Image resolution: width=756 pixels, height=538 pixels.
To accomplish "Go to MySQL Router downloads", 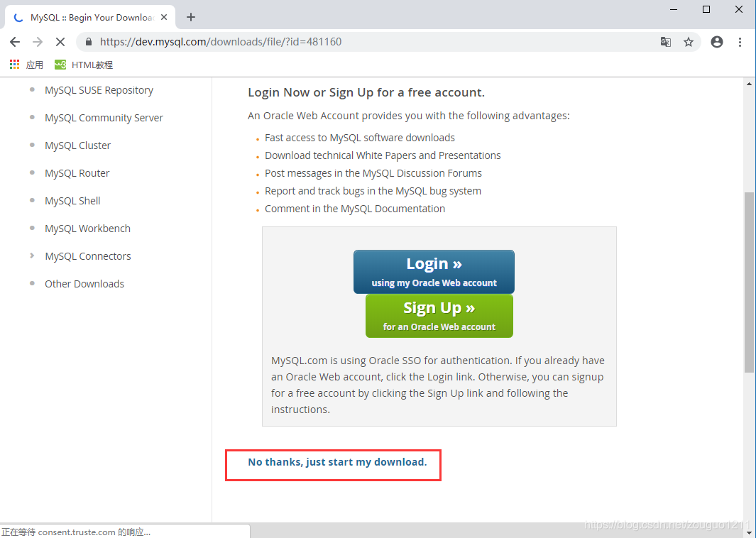I will tap(77, 173).
